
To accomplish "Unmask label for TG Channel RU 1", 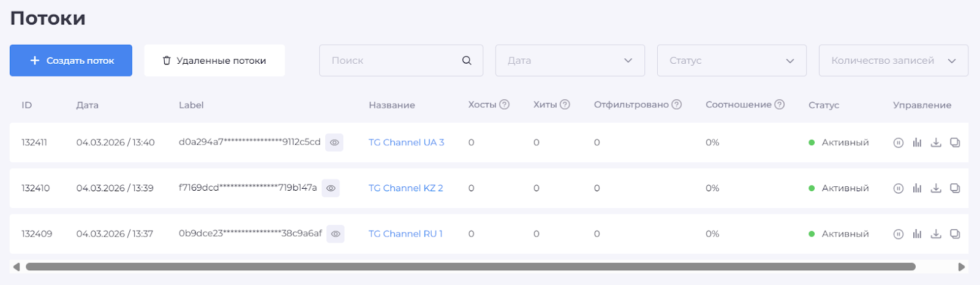I will tap(336, 234).
